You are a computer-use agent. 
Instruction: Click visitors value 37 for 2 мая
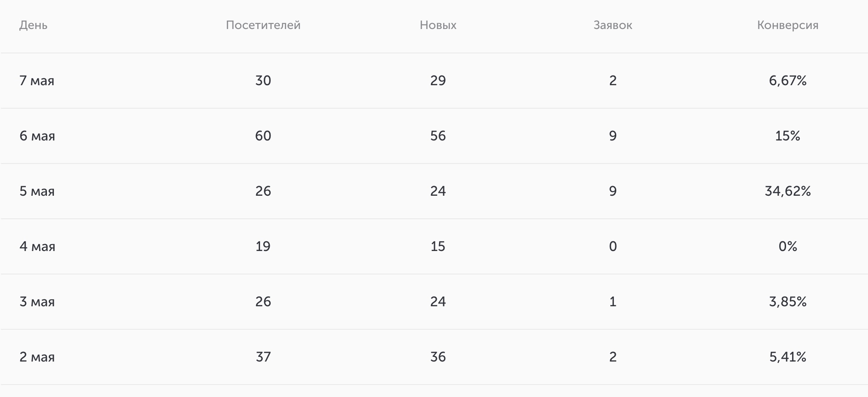pos(263,357)
